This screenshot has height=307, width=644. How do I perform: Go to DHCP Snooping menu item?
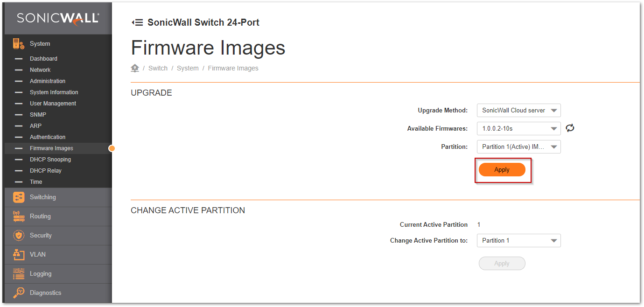(x=50, y=160)
